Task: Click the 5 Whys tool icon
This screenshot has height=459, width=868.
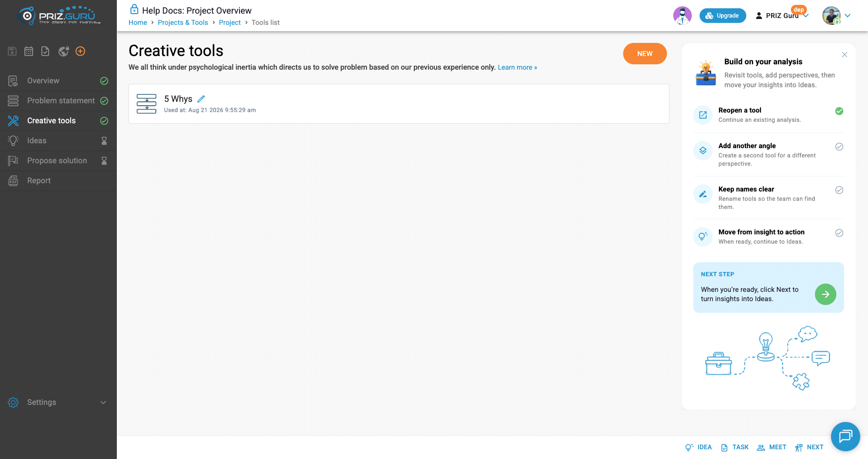Action: [147, 104]
